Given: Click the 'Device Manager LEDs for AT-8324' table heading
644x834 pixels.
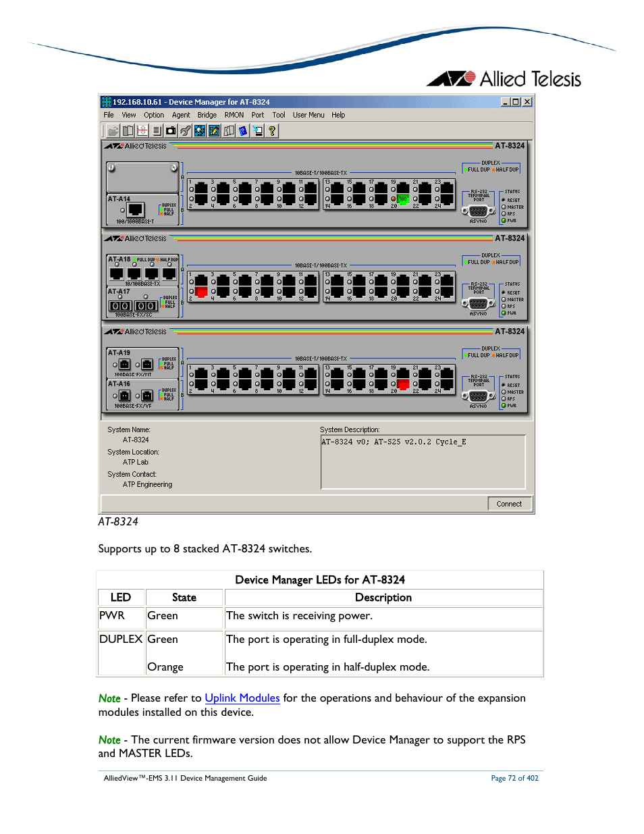Looking at the screenshot, I should [x=320, y=580].
